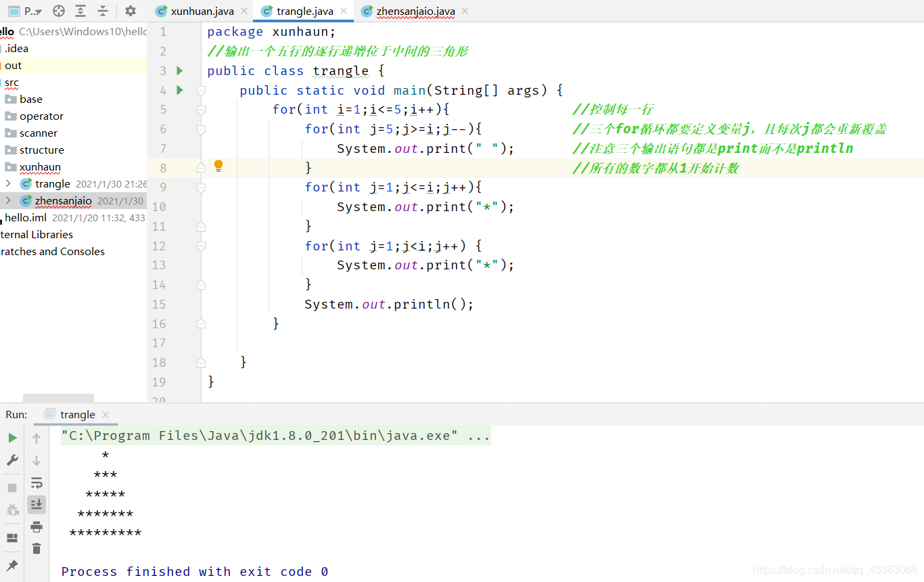Click package xunhaun declaration on line 1
The height and width of the screenshot is (582, 924).
(271, 32)
